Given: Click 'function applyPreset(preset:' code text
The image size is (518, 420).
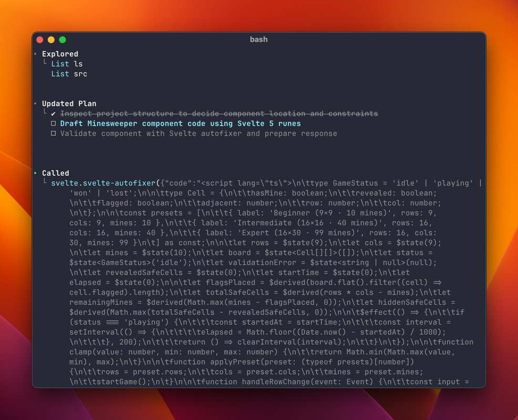Looking at the screenshot, I should click(233, 362).
